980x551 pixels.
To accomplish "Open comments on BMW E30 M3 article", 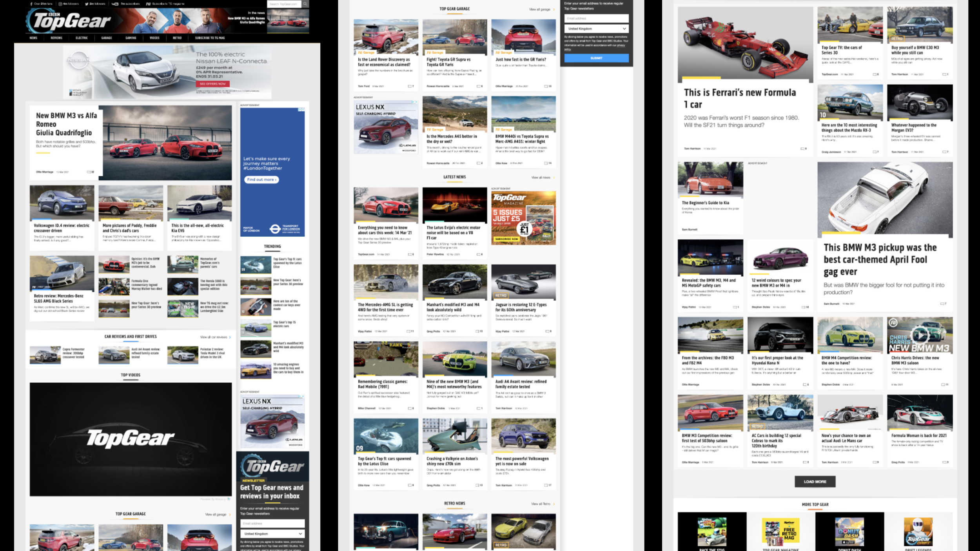I will [946, 74].
